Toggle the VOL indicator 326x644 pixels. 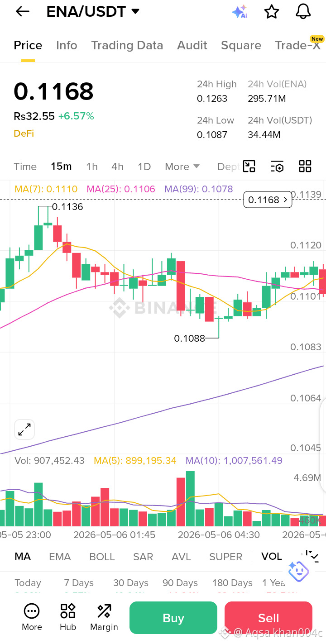(272, 556)
